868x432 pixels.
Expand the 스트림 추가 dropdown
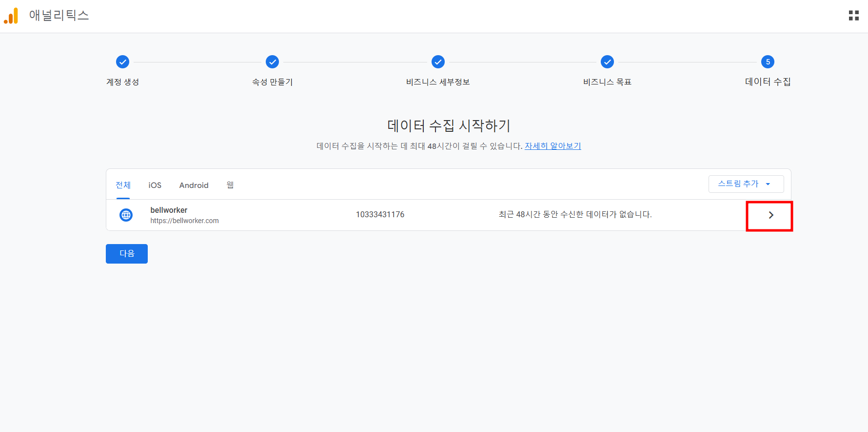pos(746,184)
